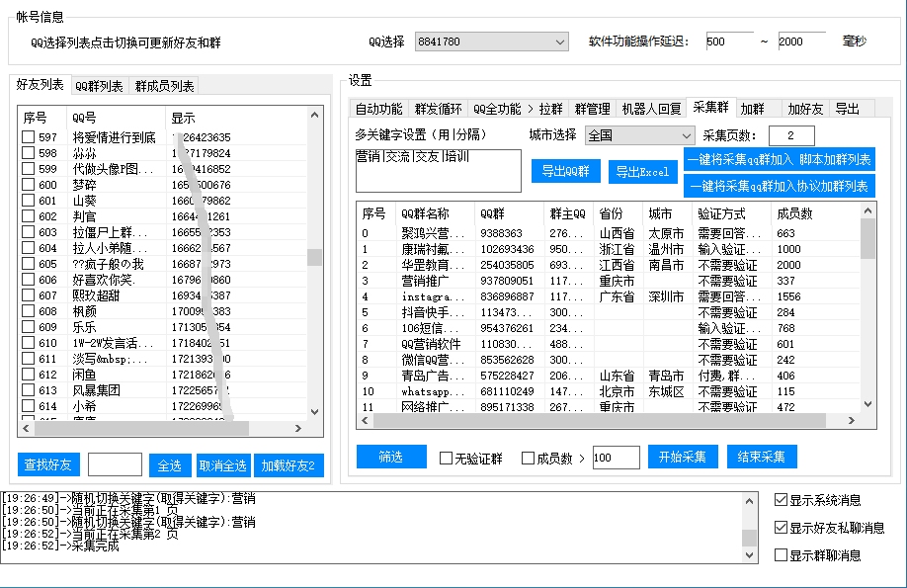Open the 群发循环 tab
The width and height of the screenshot is (907, 588).
(439, 109)
